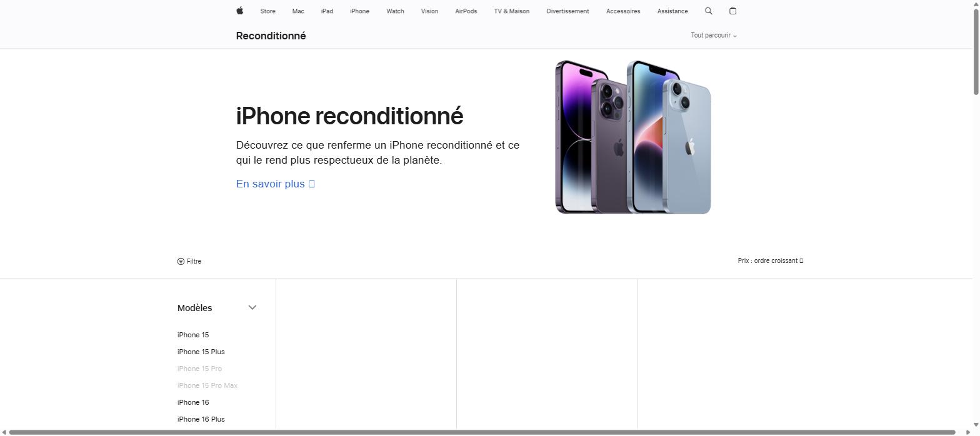Click the Apple logo icon
This screenshot has width=980, height=436.
pos(239,11)
